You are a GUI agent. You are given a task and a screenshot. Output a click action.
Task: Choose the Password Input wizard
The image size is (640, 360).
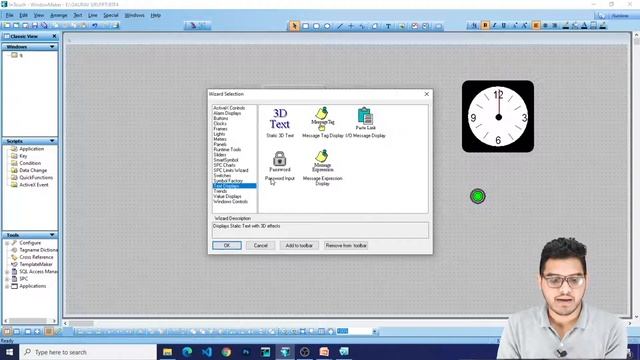point(280,166)
